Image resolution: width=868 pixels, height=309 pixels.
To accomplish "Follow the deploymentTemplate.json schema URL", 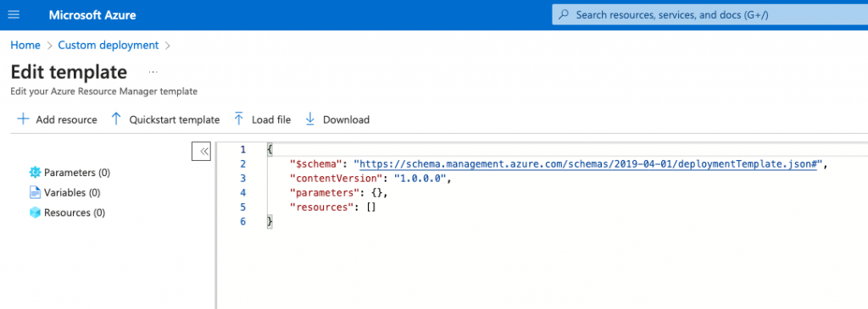I will click(588, 164).
